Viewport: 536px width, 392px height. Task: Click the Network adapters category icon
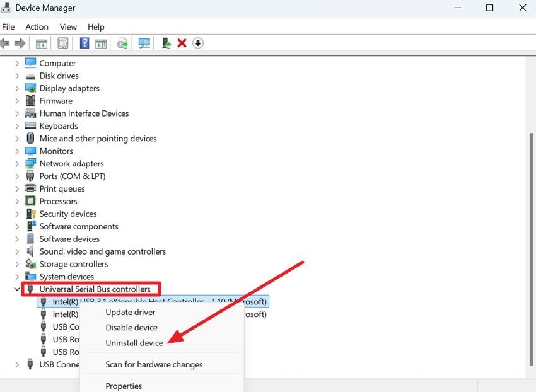click(x=30, y=163)
